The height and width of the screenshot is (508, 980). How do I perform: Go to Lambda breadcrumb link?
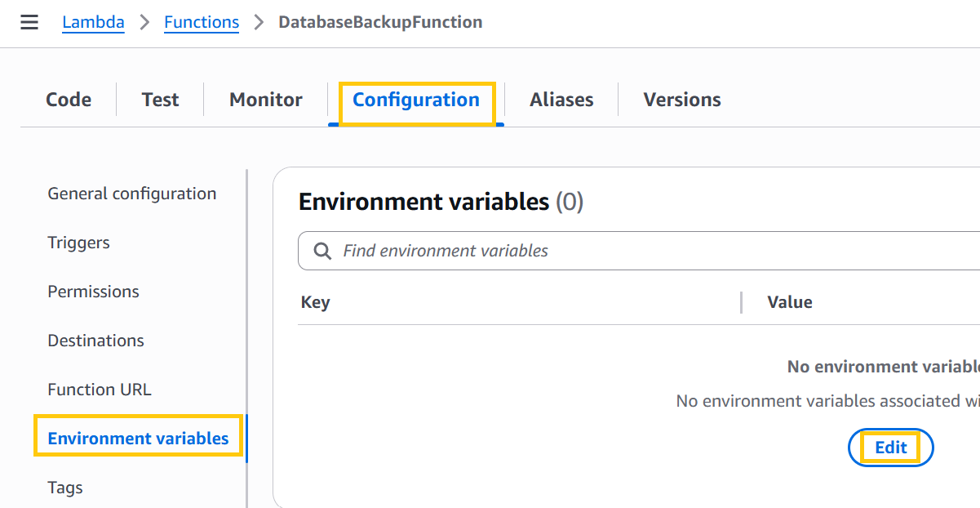coord(93,22)
